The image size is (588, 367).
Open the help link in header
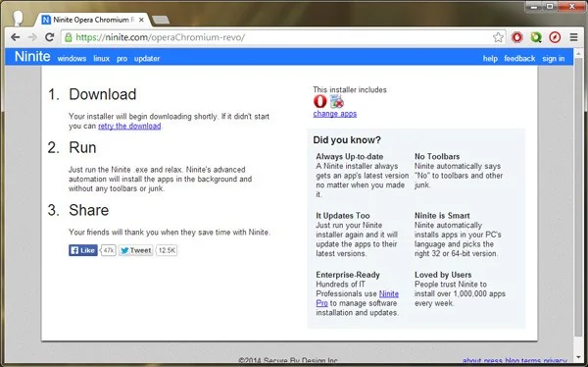click(x=490, y=59)
